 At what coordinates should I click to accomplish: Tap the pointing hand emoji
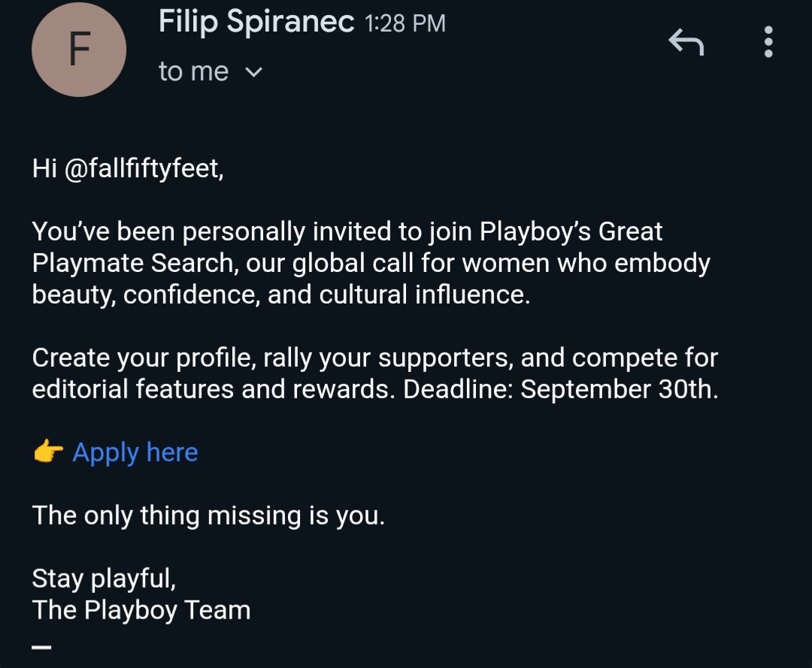(48, 451)
